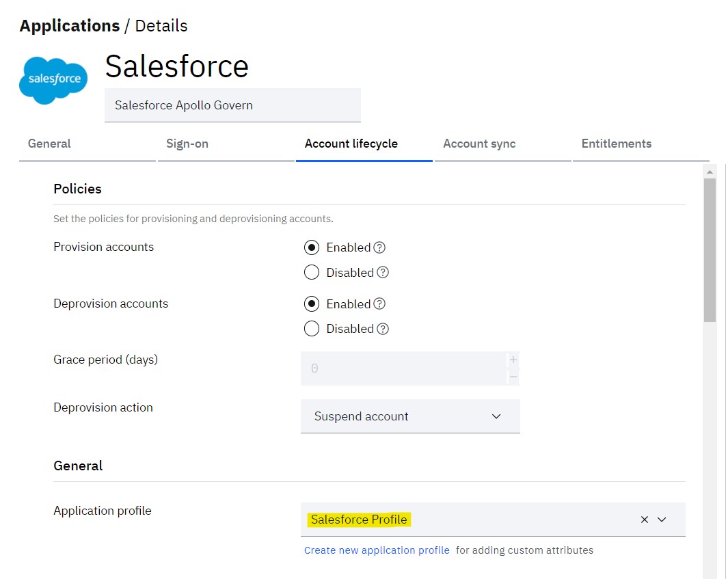Image resolution: width=728 pixels, height=579 pixels.
Task: Open the Deprovision action dropdown
Action: 410,416
